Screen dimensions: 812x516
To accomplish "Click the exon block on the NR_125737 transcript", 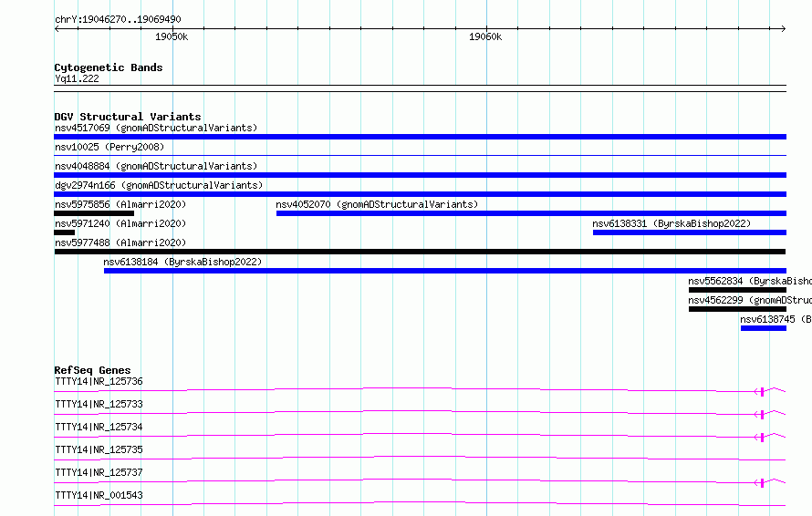I will [763, 483].
